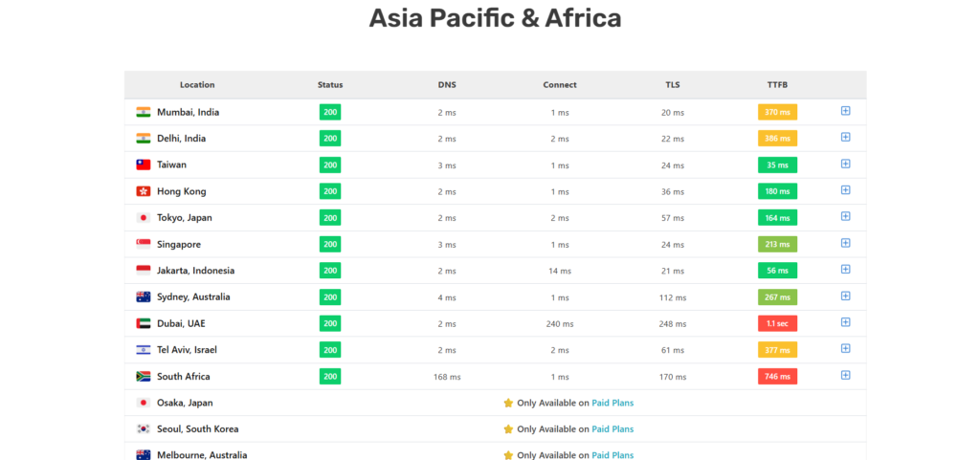This screenshot has height=460, width=980.
Task: Click the red 1.1 sec TTFB badge
Action: tap(777, 323)
